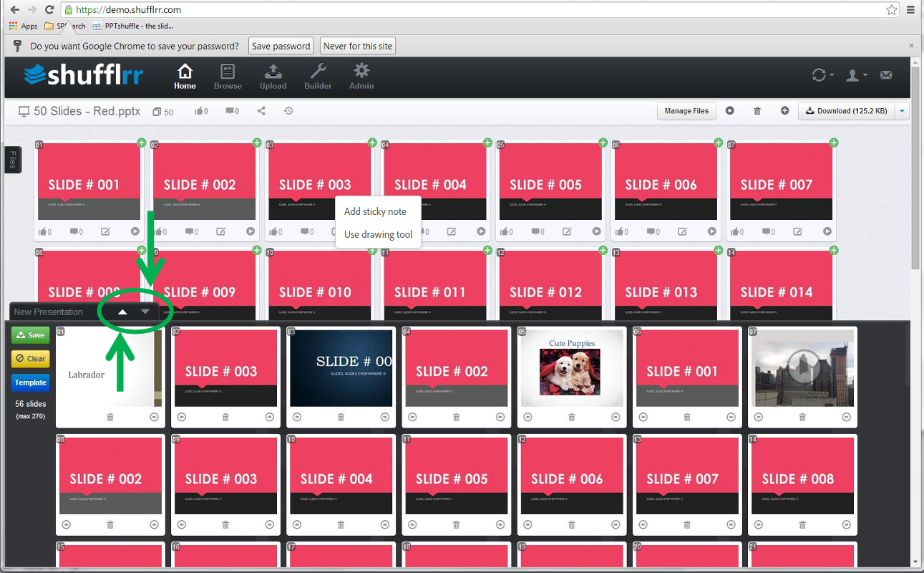The height and width of the screenshot is (573, 924).
Task: Like the whole presentation in header
Action: [201, 112]
